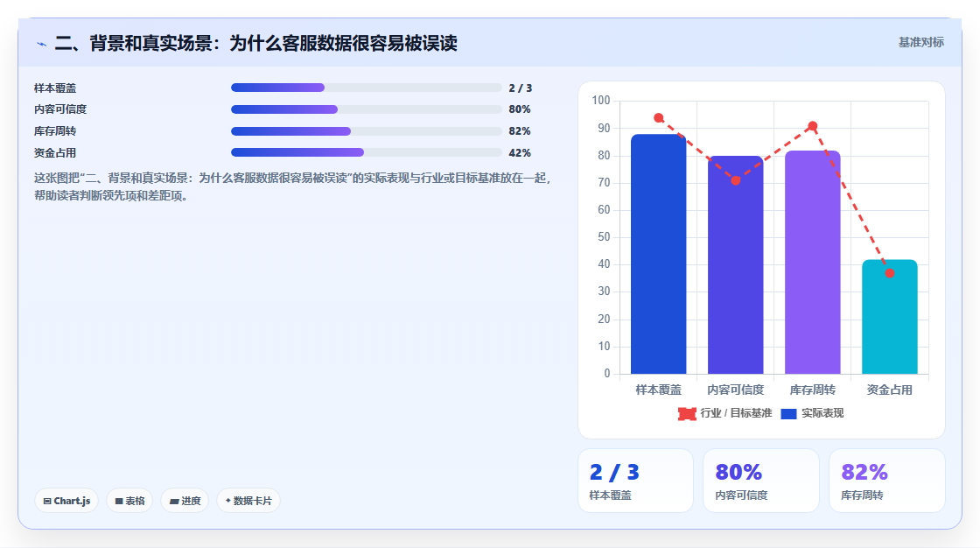The width and height of the screenshot is (980, 548).
Task: Click the indigo 内容可信度 bar in chart
Action: tap(735, 264)
